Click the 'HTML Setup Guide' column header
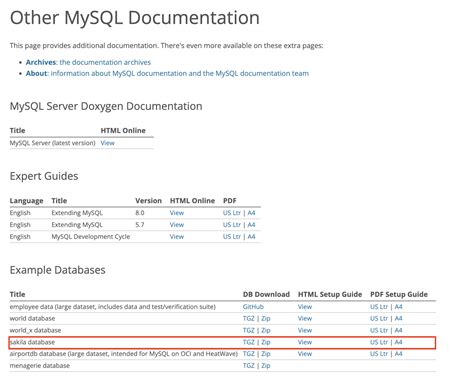The height and width of the screenshot is (387, 474). (x=330, y=295)
